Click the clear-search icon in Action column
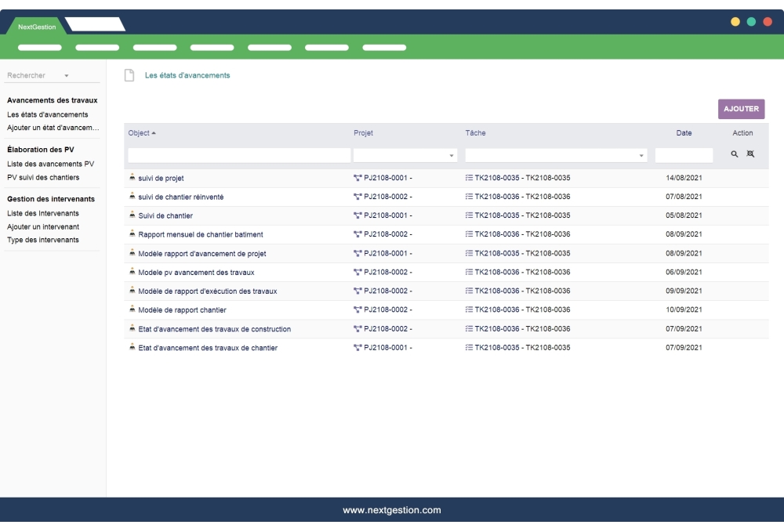The height and width of the screenshot is (532, 784). 749,155
